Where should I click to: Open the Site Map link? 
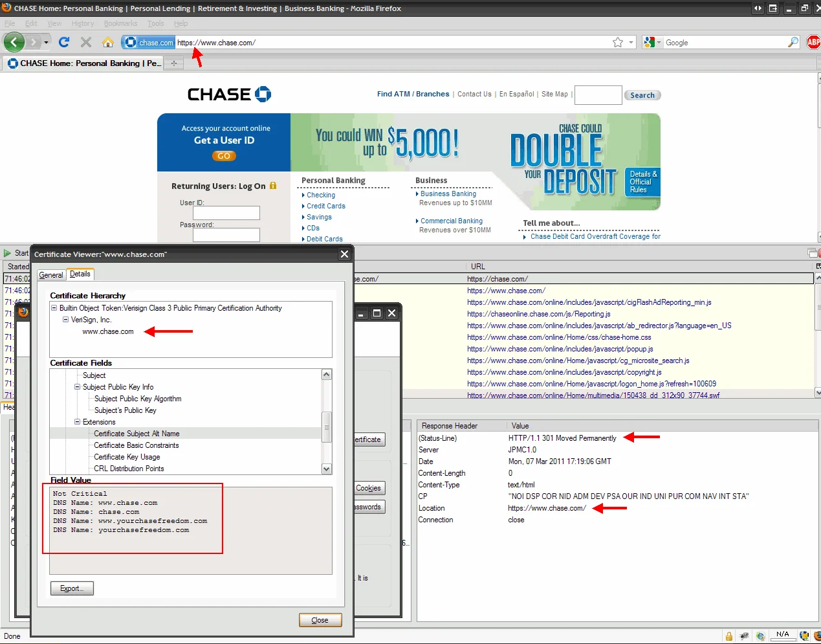[554, 94]
